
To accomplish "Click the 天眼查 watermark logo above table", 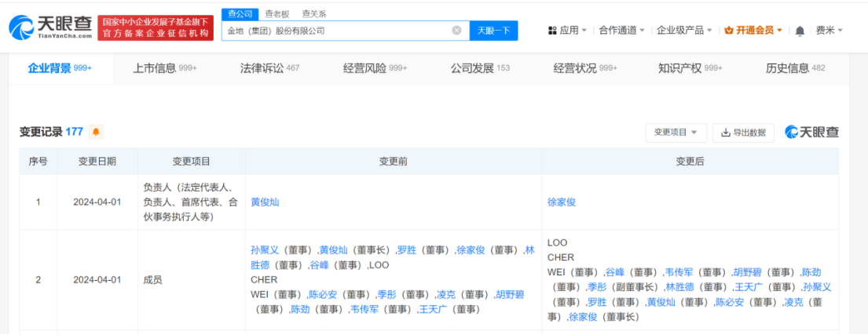I will click(x=812, y=132).
